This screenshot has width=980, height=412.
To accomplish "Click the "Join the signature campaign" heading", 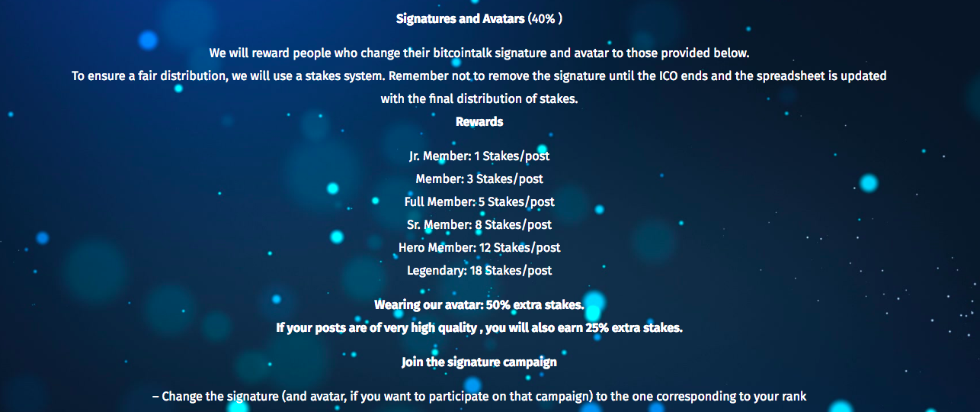I will point(479,362).
